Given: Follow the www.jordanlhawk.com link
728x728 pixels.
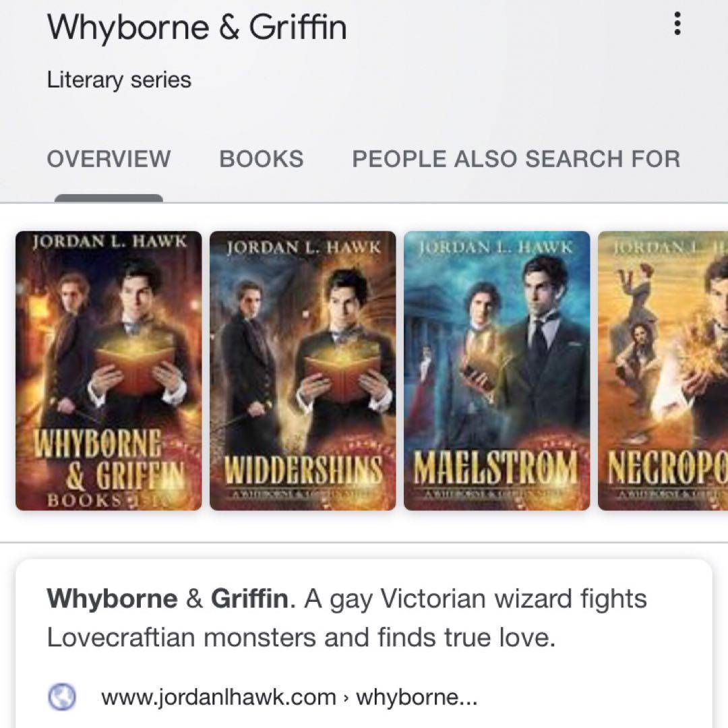Looking at the screenshot, I should [218, 697].
